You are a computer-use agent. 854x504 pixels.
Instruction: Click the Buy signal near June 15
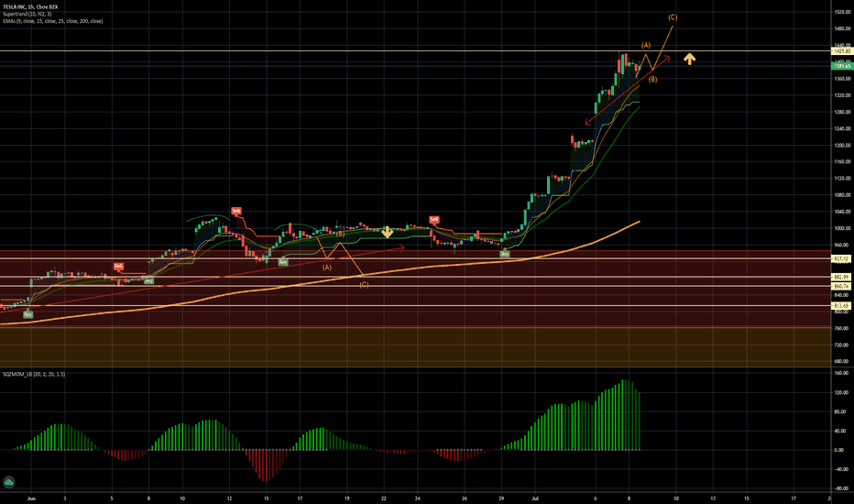pos(283,262)
